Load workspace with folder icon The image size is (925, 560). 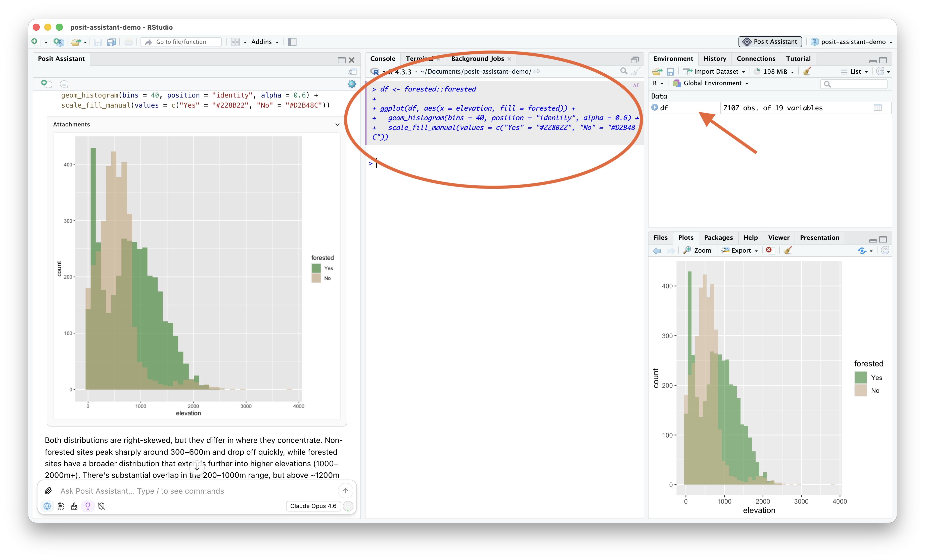tap(657, 72)
